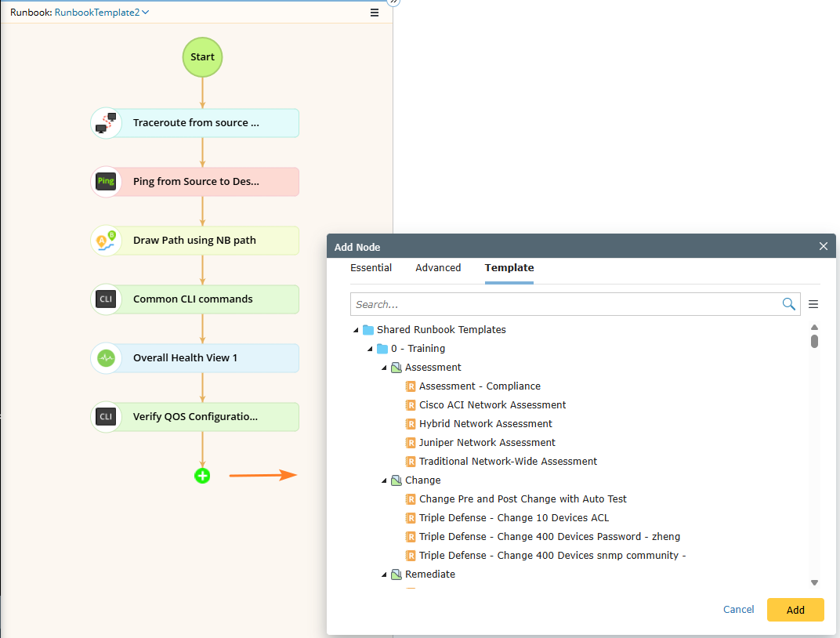Collapse the Shared Runbook Templates folder
The height and width of the screenshot is (638, 840).
[357, 330]
